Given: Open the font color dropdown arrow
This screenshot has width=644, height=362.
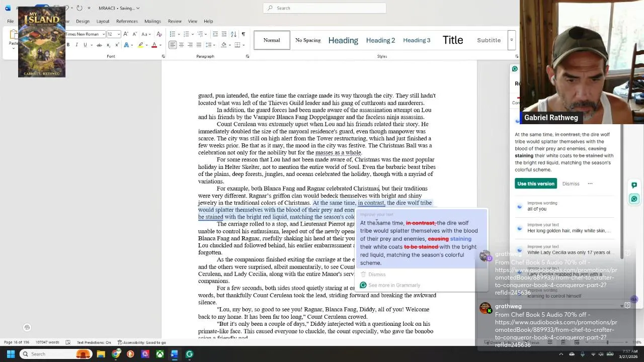Looking at the screenshot, I should click(160, 45).
